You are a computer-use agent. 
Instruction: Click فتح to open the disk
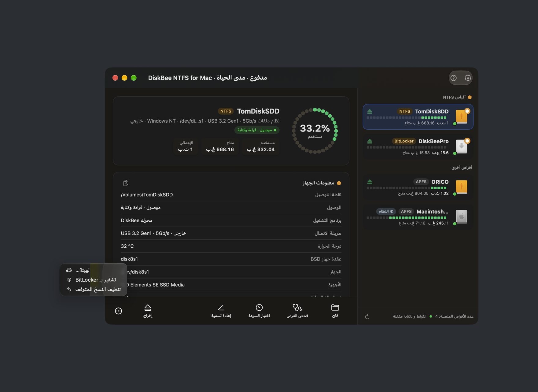pos(335,311)
